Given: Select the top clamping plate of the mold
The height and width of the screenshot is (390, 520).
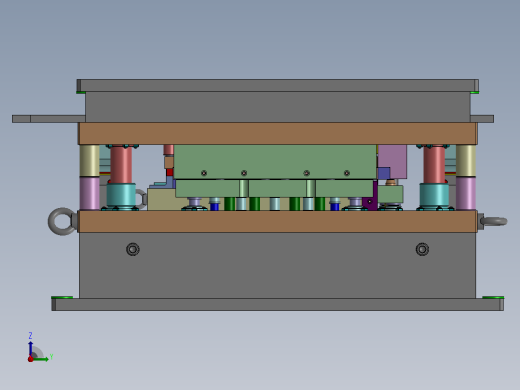Looking at the screenshot, I should (x=278, y=85).
